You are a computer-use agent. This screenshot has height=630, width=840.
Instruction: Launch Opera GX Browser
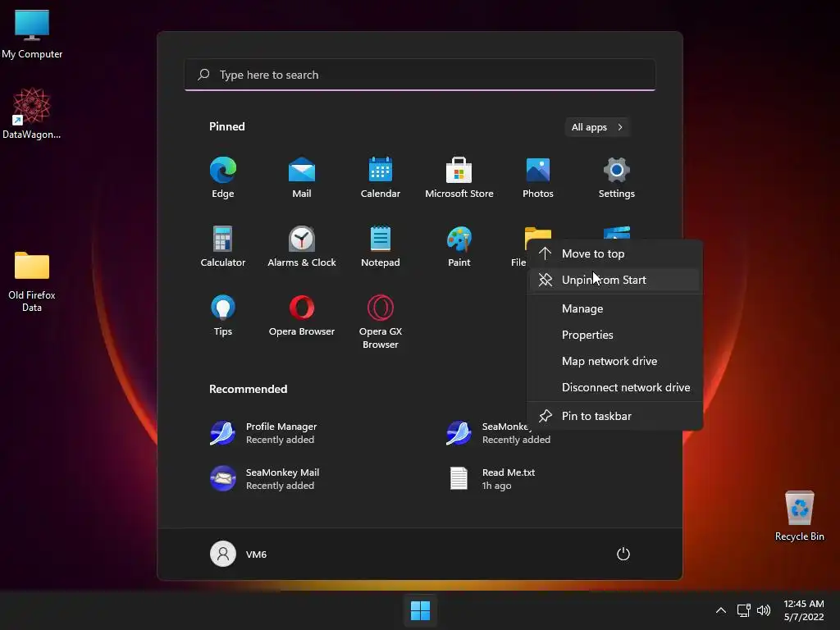[381, 322]
